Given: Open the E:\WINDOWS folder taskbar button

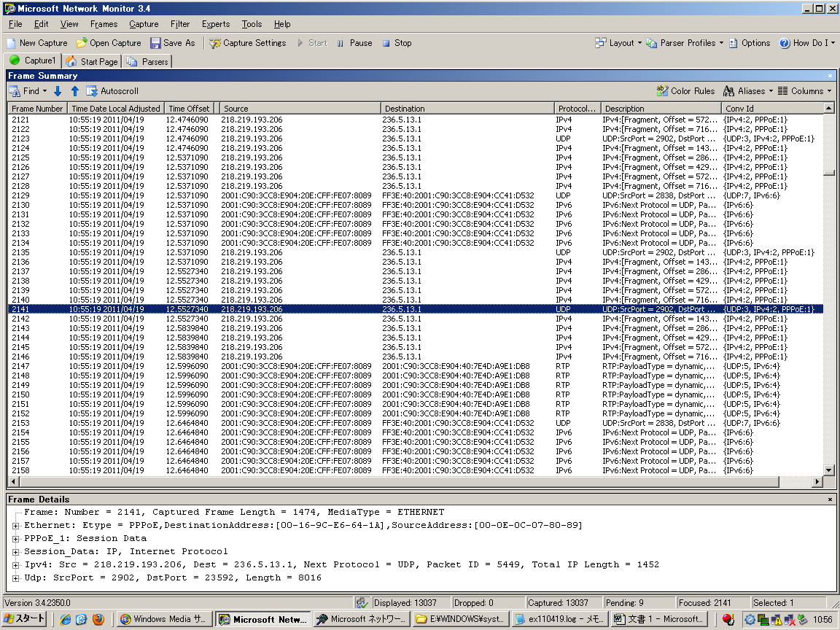Looking at the screenshot, I should tap(461, 619).
